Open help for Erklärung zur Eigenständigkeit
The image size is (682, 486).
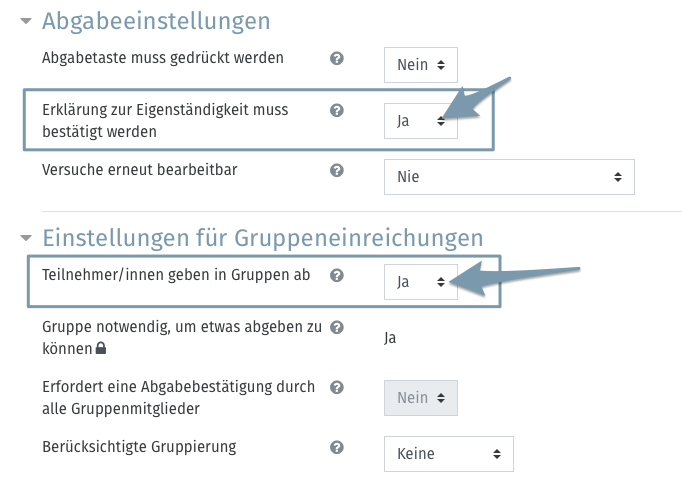tap(337, 111)
